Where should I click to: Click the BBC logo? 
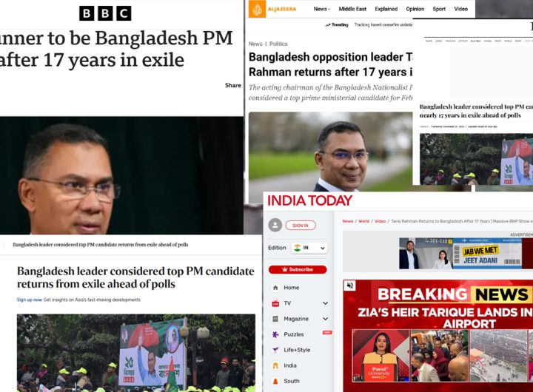tap(105, 13)
